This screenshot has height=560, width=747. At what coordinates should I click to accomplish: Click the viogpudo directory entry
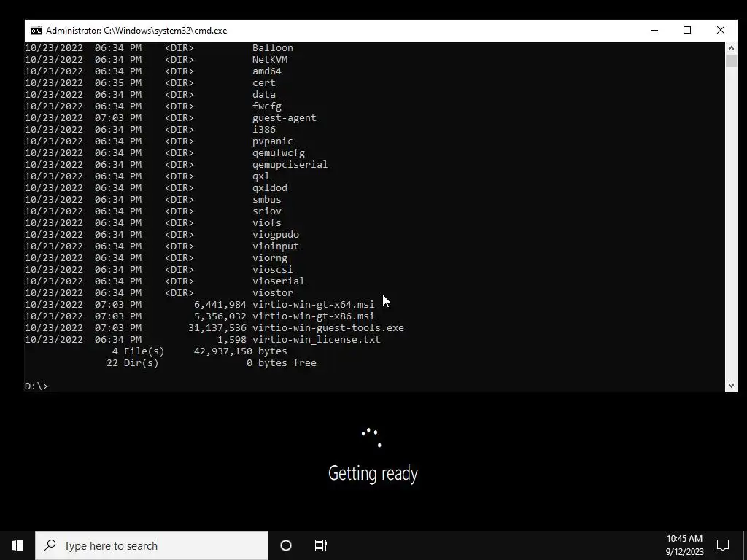(x=276, y=234)
